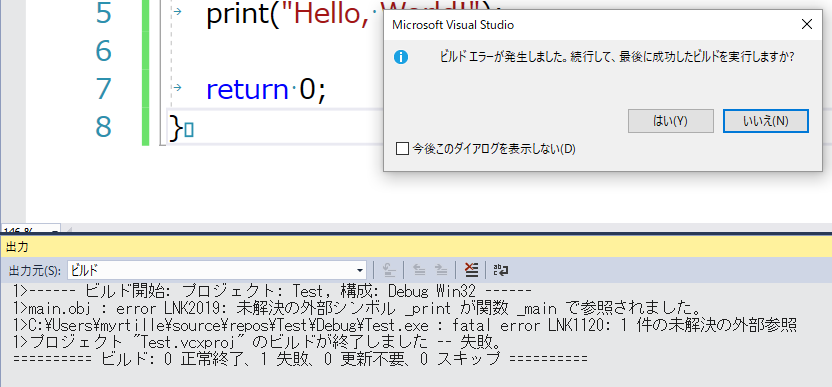Click the ビルド開始 output line
The image size is (832, 387).
pyautogui.click(x=272, y=291)
